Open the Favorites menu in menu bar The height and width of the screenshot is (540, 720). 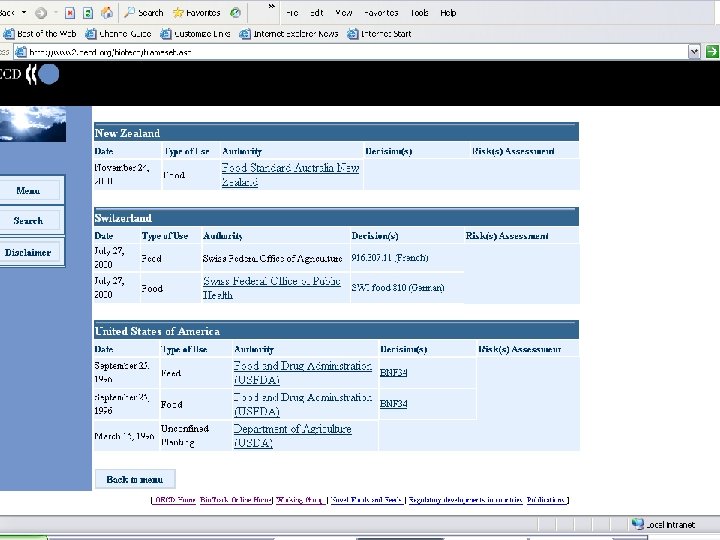pyautogui.click(x=381, y=13)
